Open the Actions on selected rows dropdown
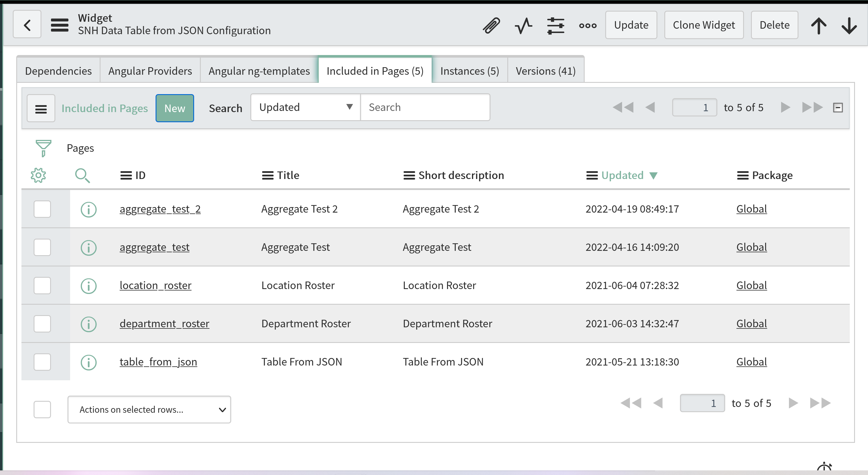The width and height of the screenshot is (868, 475). (149, 409)
